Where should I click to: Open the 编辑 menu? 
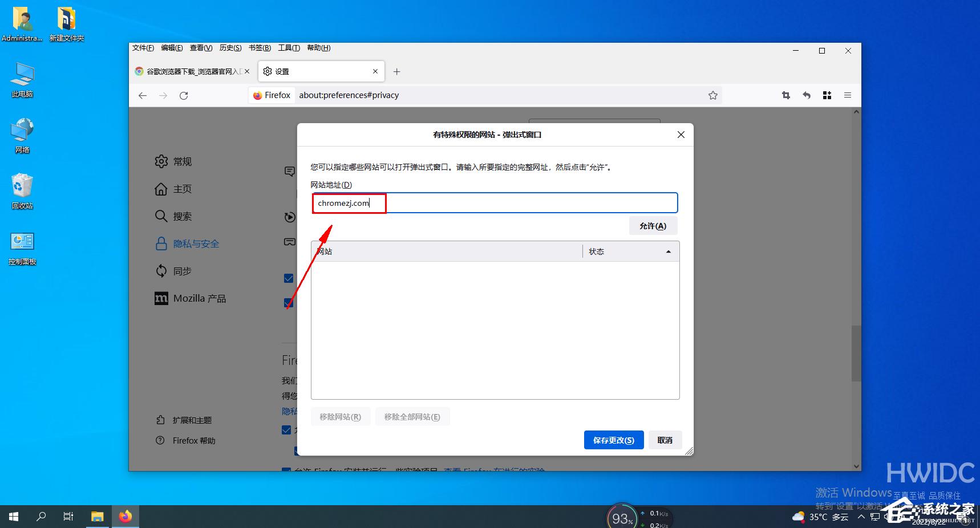click(x=172, y=48)
